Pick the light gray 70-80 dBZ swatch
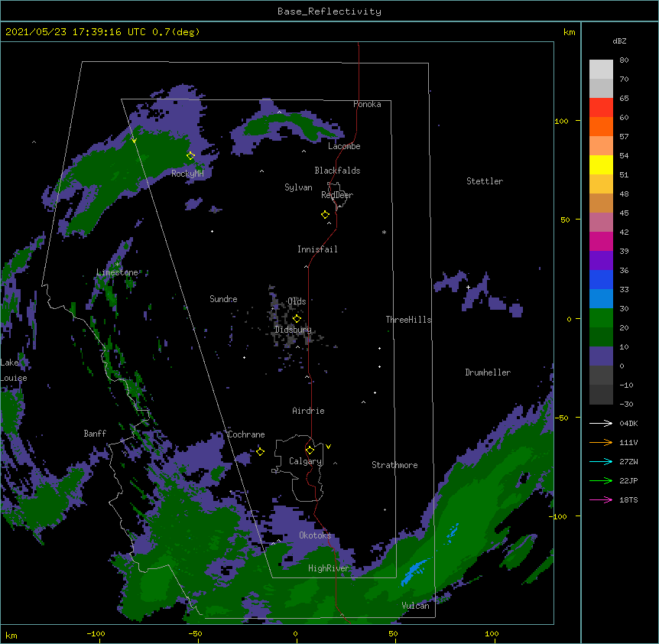This screenshot has height=644, width=659. click(601, 70)
